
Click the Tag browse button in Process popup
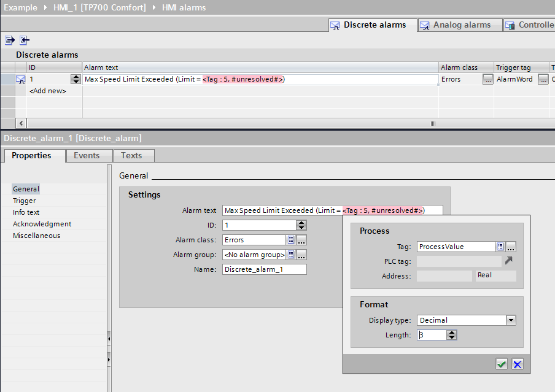511,247
